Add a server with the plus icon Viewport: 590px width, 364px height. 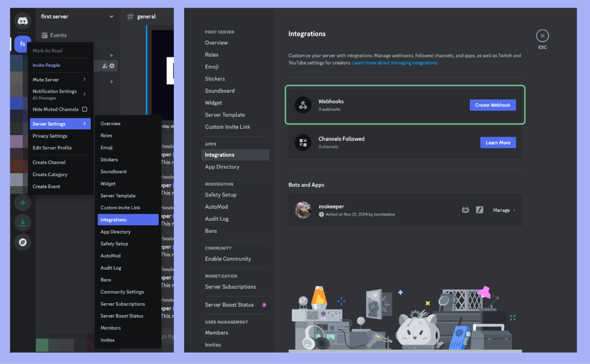coord(23,203)
